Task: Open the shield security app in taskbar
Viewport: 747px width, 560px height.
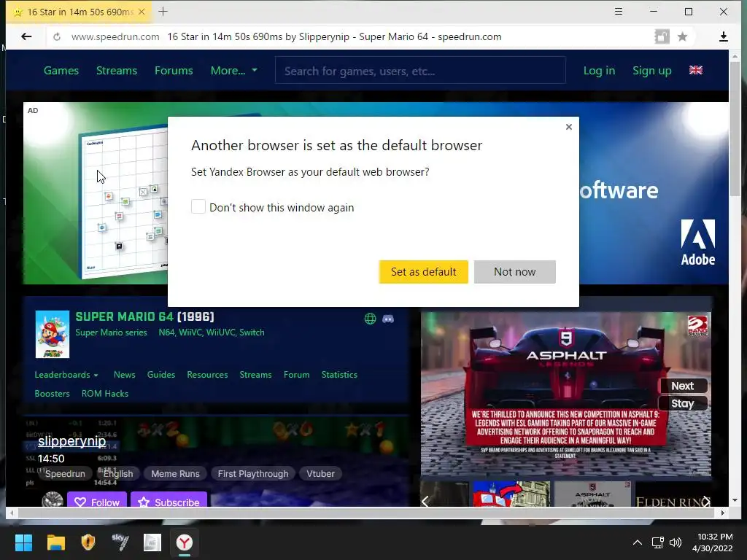Action: [88, 542]
